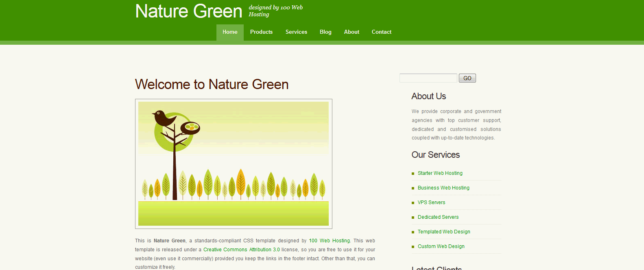Open the VPS Servers link
The image size is (644, 270).
click(431, 202)
